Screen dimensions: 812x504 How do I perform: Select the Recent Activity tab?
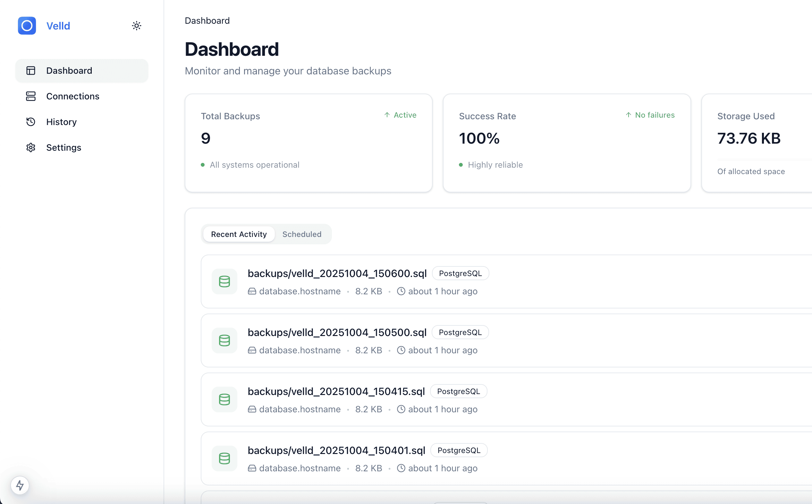click(239, 234)
